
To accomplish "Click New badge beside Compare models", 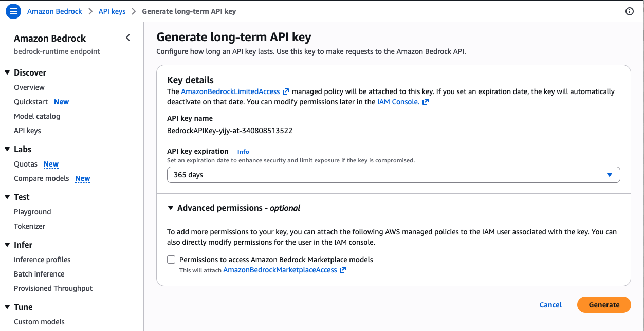I will pyautogui.click(x=83, y=178).
